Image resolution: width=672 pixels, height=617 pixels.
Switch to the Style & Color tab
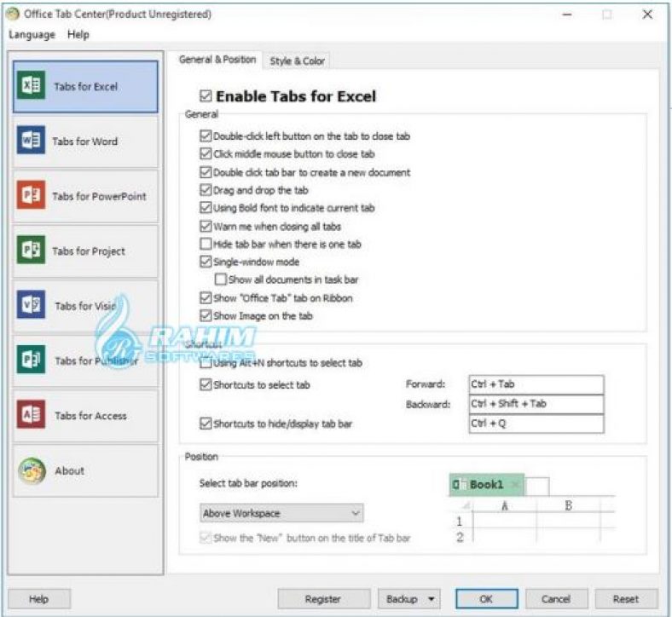click(x=297, y=61)
